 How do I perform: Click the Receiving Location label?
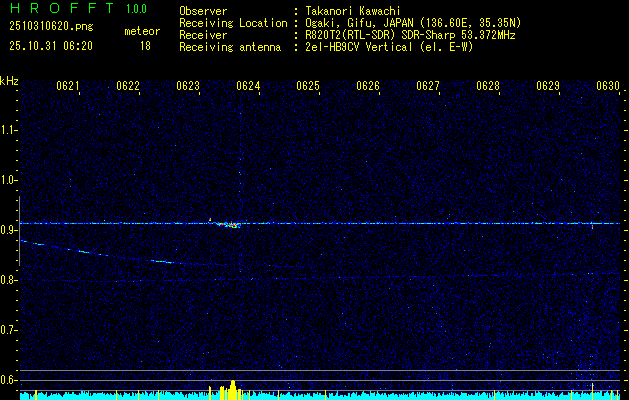tap(233, 23)
